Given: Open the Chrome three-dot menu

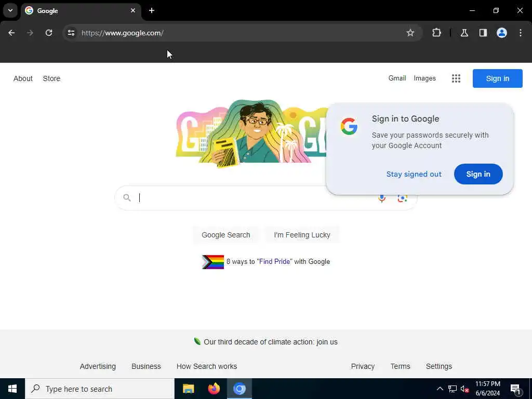Looking at the screenshot, I should (x=521, y=33).
